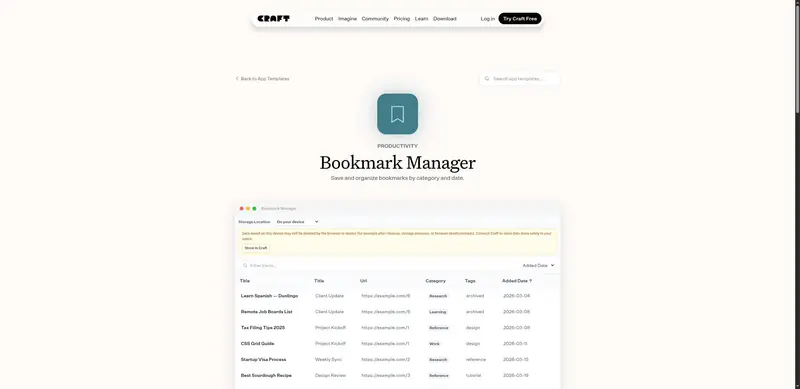Click the Store in Craft button
The width and height of the screenshot is (800, 389).
point(256,248)
